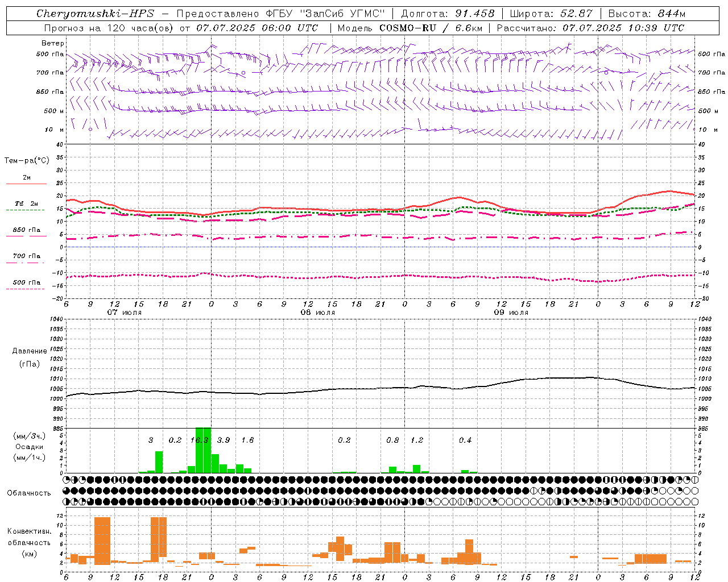The width and height of the screenshot is (728, 582).
Task: Click the "Предоставлено ФГБУ ЗапСиб УГМС" header text
Action: pyautogui.click(x=281, y=14)
